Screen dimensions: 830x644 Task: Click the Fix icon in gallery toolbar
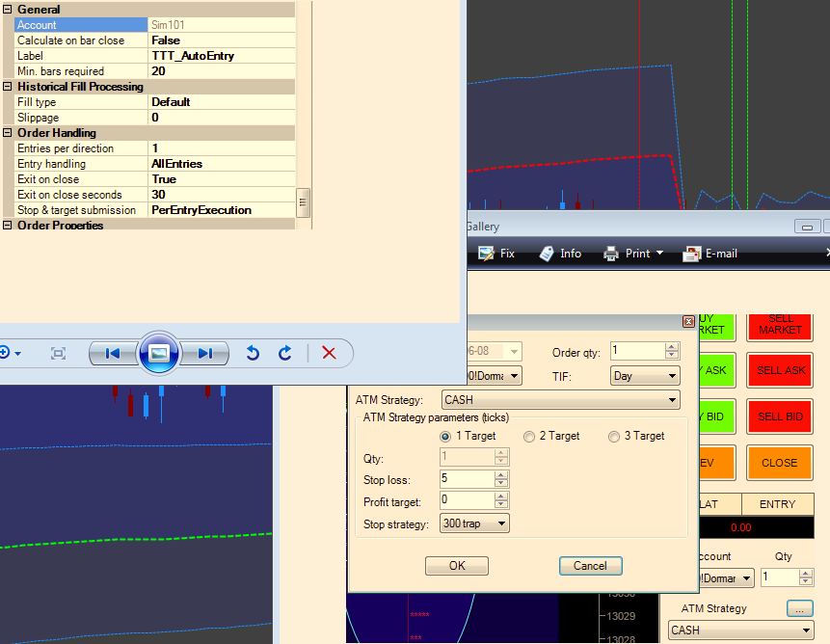click(x=495, y=254)
